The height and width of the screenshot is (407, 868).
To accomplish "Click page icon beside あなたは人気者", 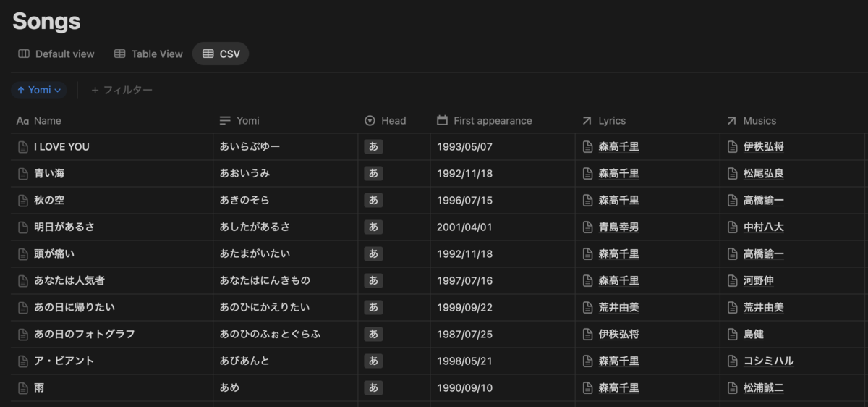I will click(x=23, y=280).
